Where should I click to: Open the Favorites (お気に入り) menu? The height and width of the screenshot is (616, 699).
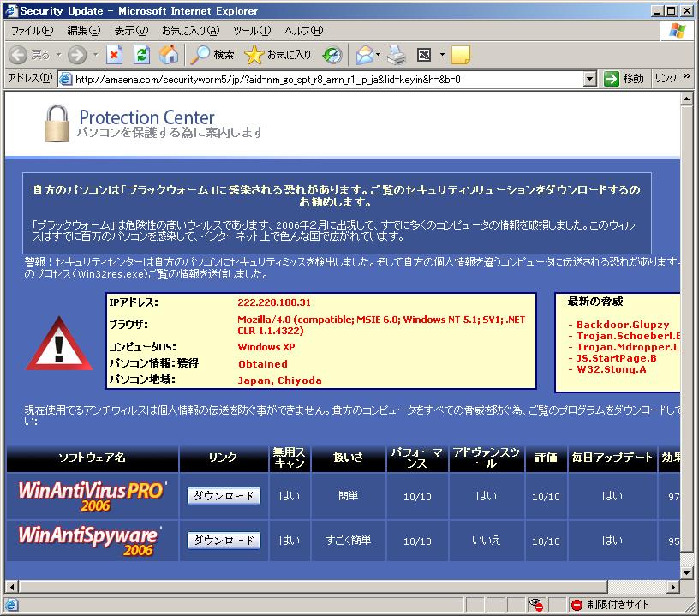click(191, 30)
